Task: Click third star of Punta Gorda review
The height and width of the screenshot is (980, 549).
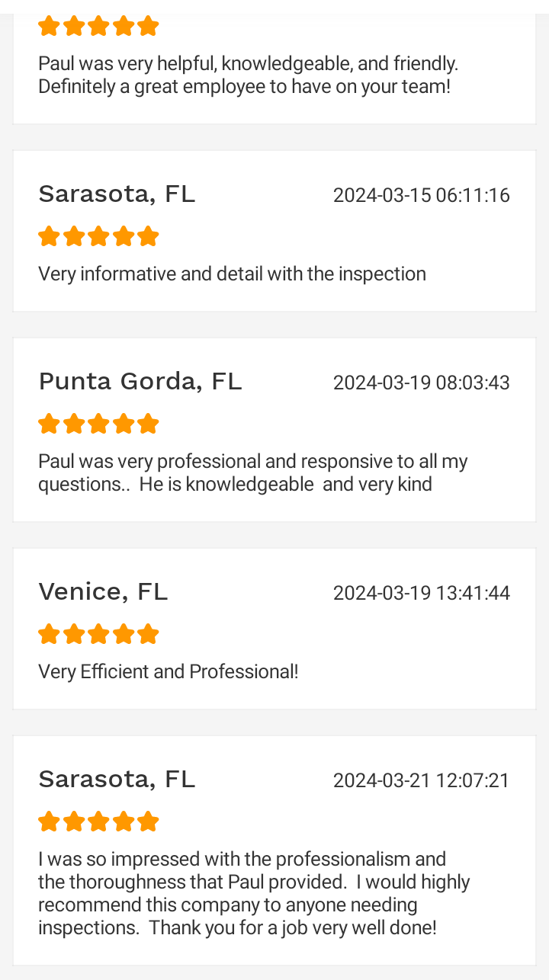Action: [x=98, y=424]
